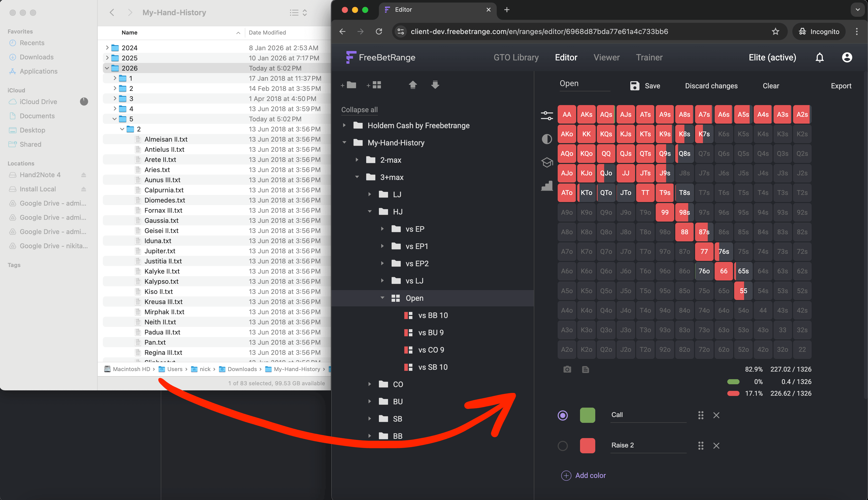
Task: Open the GTO Library section
Action: (516, 57)
